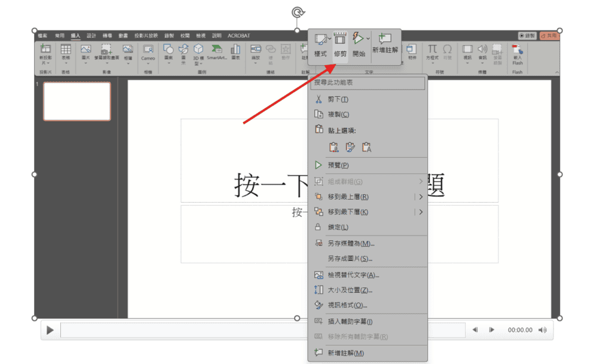Insert a SmartArt graphic from the ribbon
Image resolution: width=612 pixels, height=364 pixels.
pos(217,53)
